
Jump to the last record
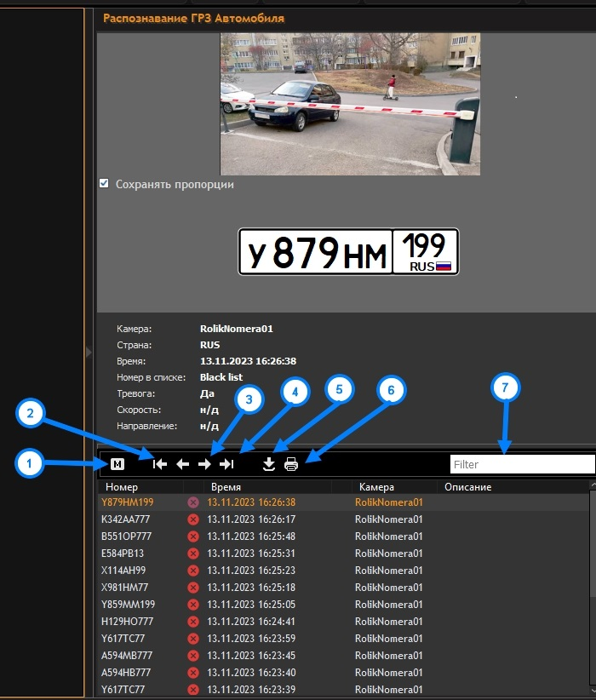(x=226, y=464)
